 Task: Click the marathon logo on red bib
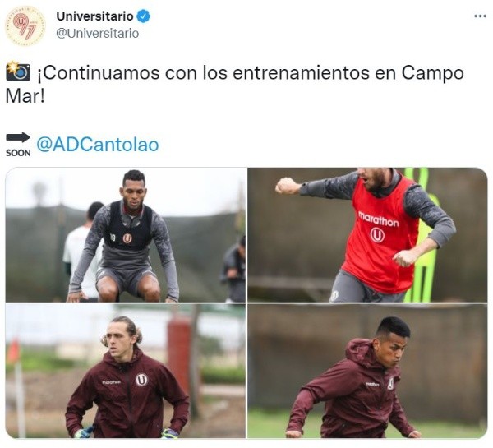pos(378,219)
